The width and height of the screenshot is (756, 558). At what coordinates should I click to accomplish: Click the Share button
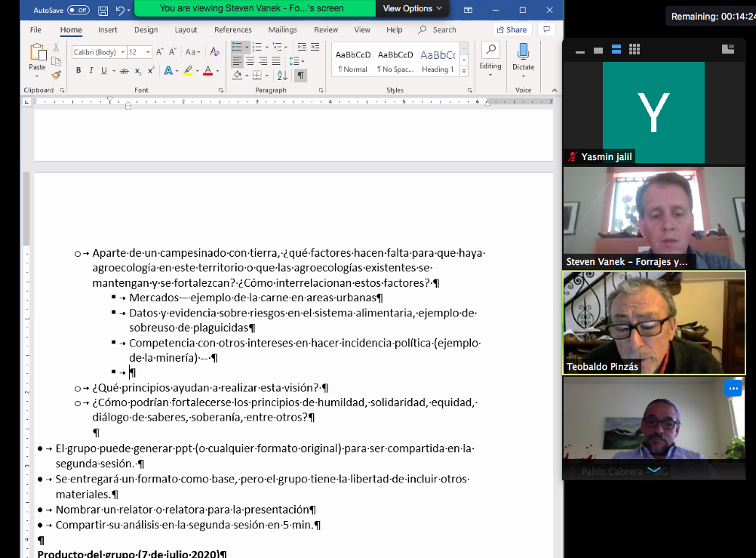[x=511, y=29]
